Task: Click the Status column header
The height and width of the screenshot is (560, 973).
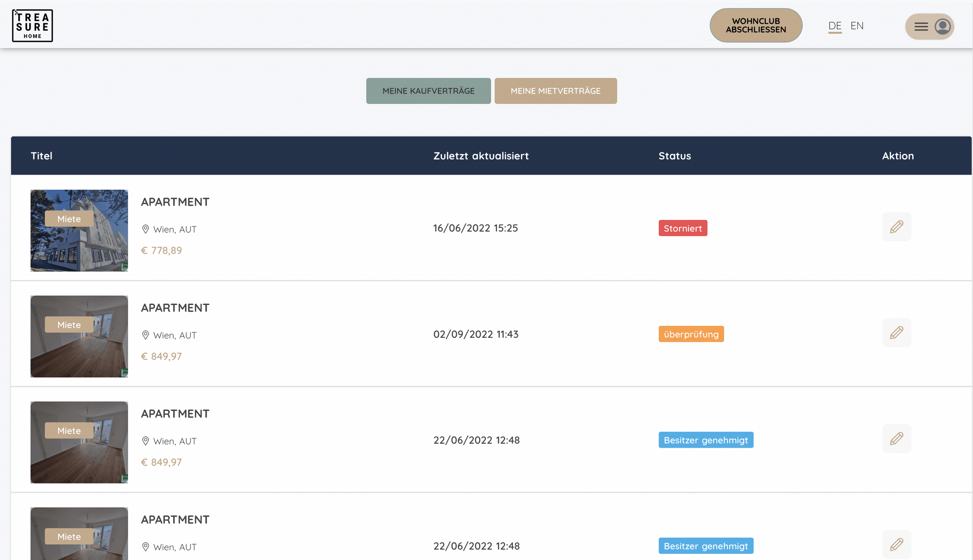Action: click(674, 156)
